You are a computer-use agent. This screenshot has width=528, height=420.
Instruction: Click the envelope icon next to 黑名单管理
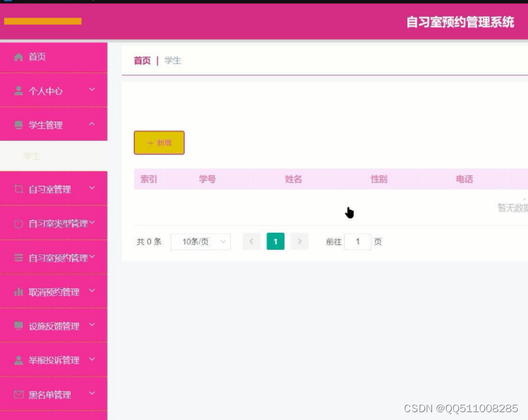pos(20,395)
